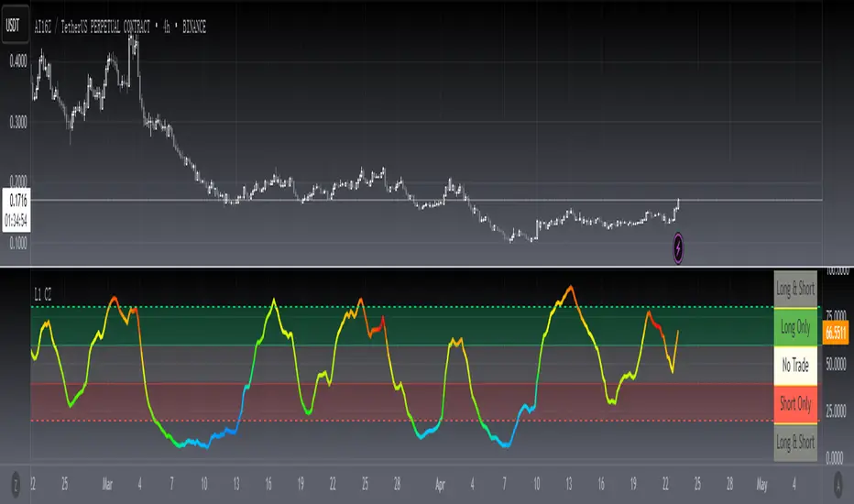Click the 0.3000 price scale label

(16, 121)
